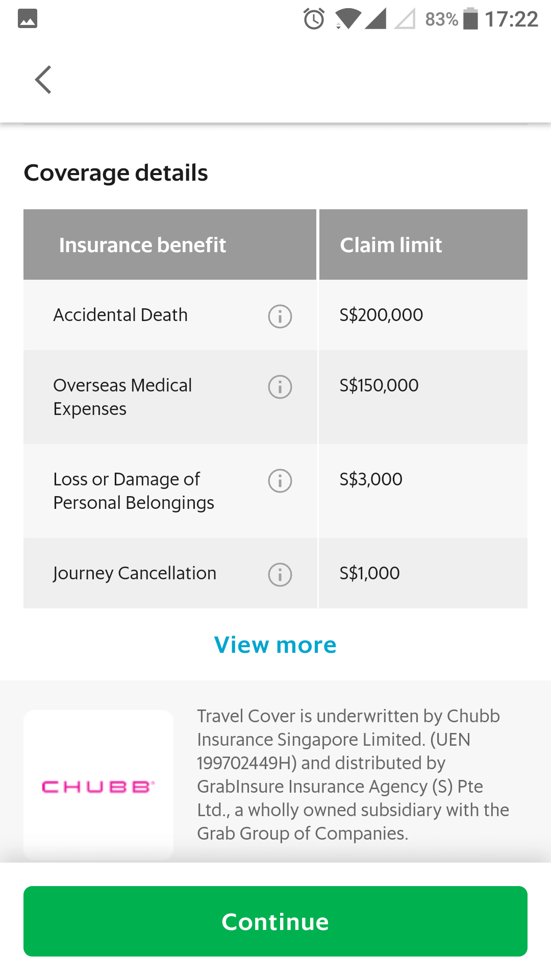
Task: Tap the S$200,000 claim limit value
Action: click(x=381, y=315)
